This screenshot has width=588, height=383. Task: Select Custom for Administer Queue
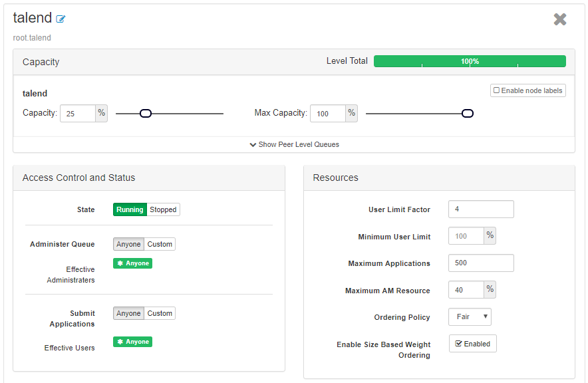160,244
